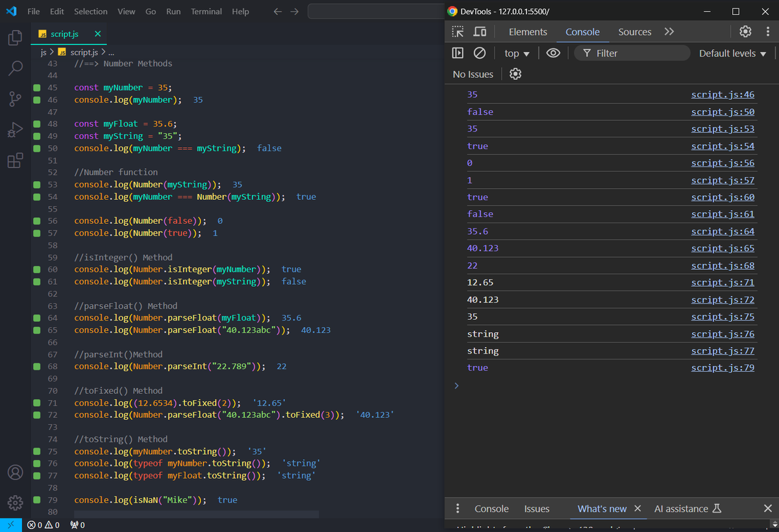Open the Edit menu
Image resolution: width=779 pixels, height=532 pixels.
pyautogui.click(x=57, y=12)
